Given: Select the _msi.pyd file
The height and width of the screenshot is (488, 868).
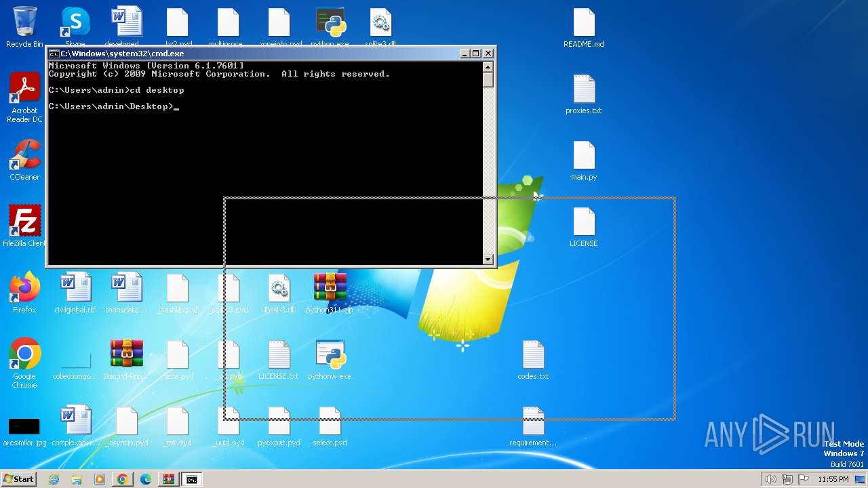Looking at the screenshot, I should [177, 426].
